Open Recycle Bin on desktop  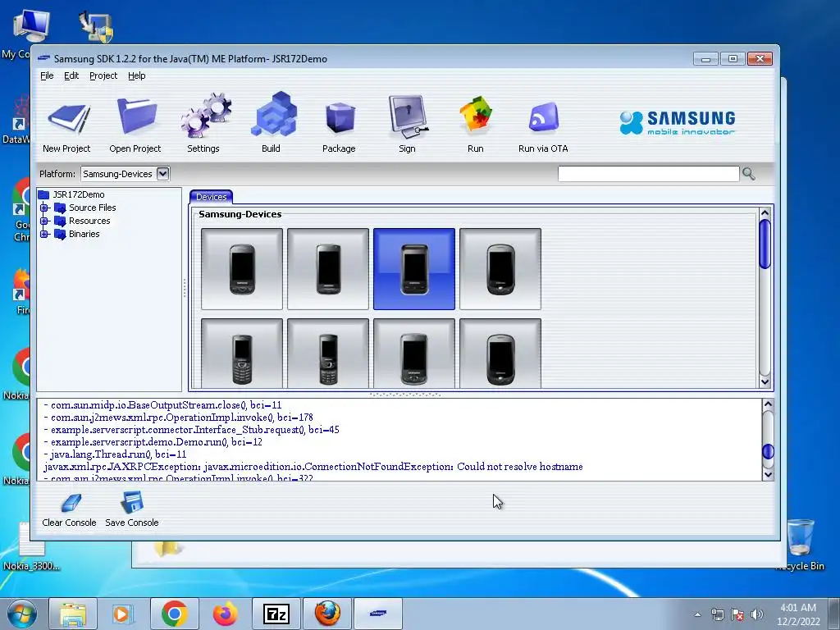800,545
